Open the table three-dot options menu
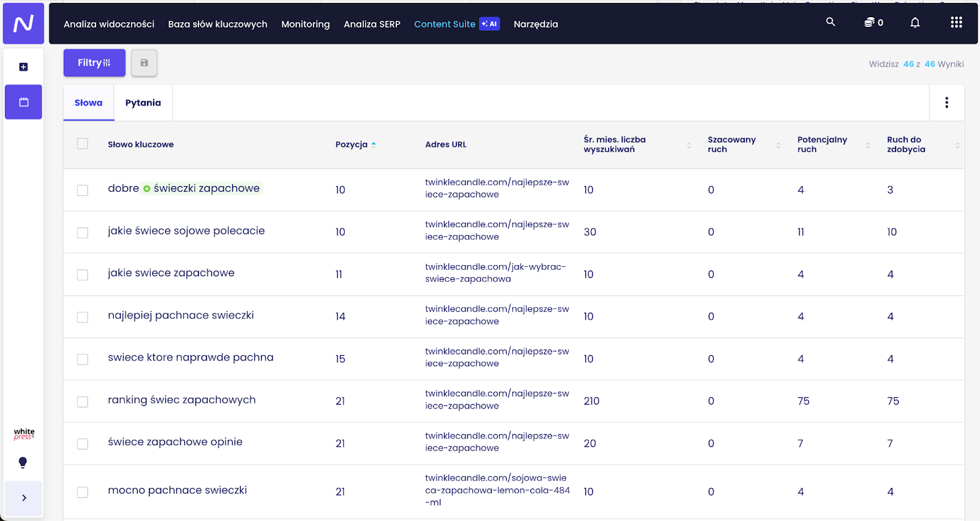The height and width of the screenshot is (521, 980). 946,102
